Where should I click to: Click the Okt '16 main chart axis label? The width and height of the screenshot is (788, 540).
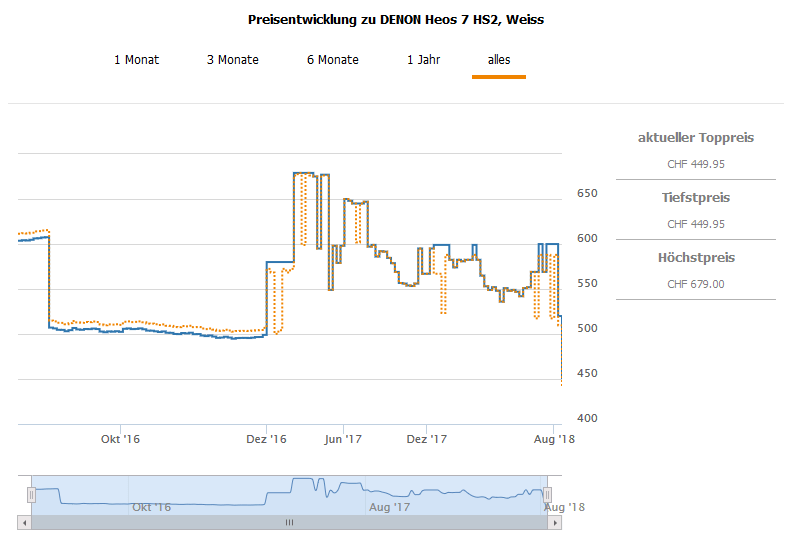click(x=119, y=438)
